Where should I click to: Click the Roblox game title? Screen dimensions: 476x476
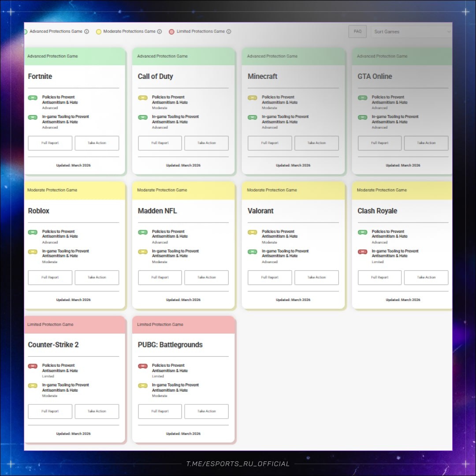click(x=38, y=211)
